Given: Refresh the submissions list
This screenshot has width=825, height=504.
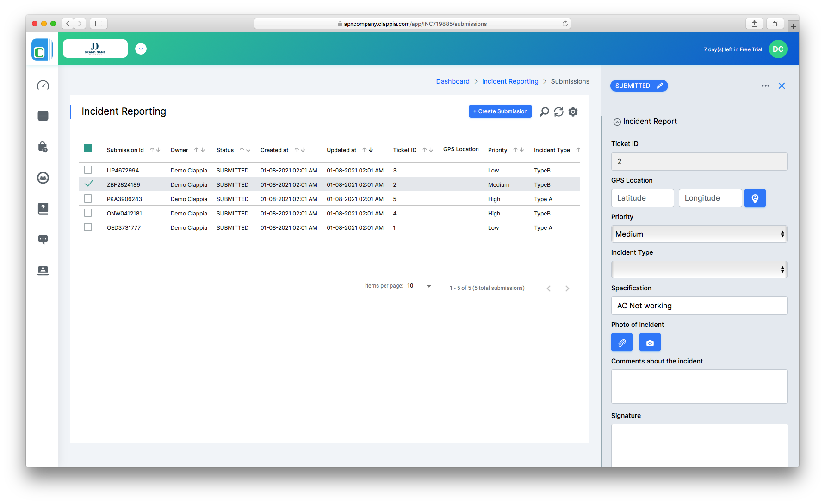Looking at the screenshot, I should (558, 111).
